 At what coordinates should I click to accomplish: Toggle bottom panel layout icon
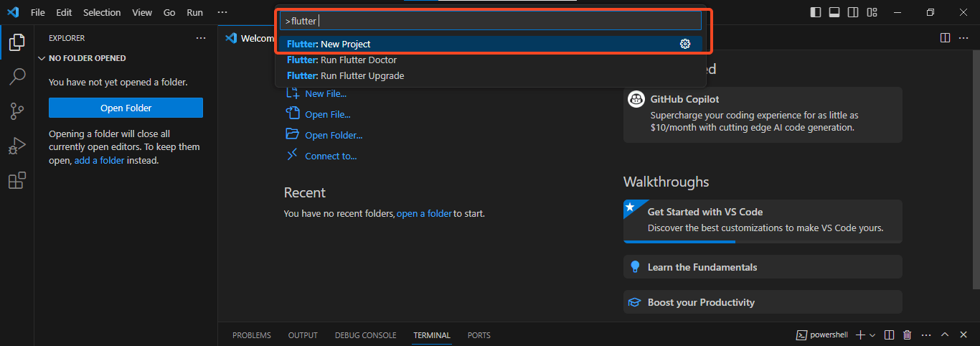834,12
